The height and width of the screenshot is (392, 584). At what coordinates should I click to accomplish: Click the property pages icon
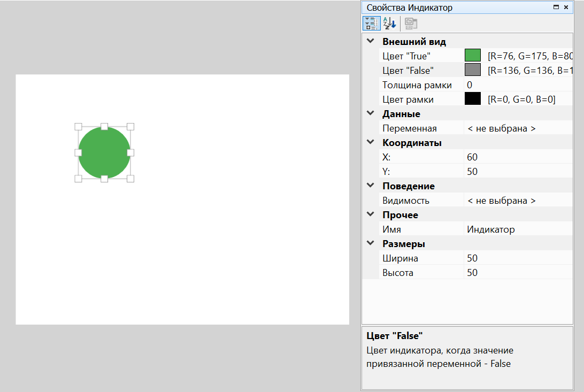[x=411, y=23]
